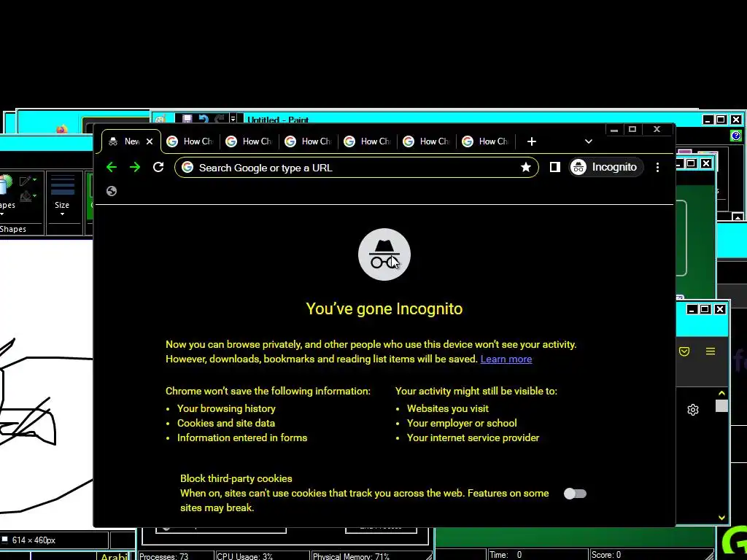Open the shape fill dropdown in Paint
This screenshot has height=560, width=747.
tap(28, 196)
